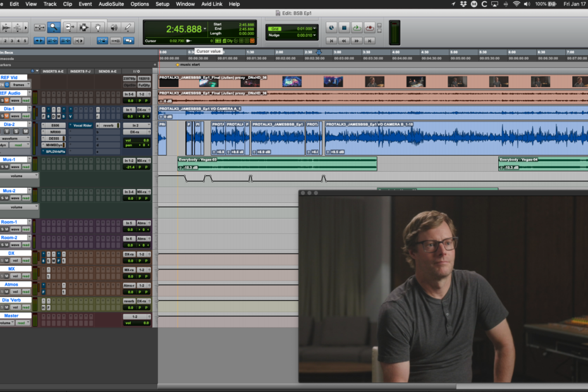The height and width of the screenshot is (392, 588).
Task: Open Dia-2 automation mode read selector
Action: (20, 145)
